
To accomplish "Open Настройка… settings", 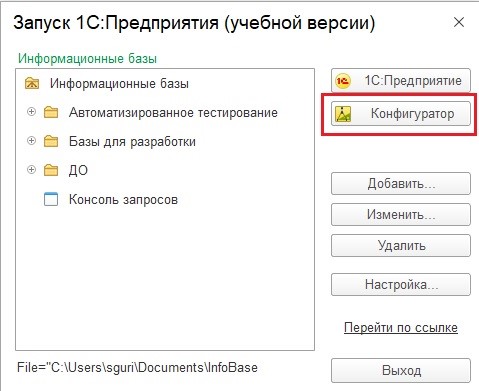I will pyautogui.click(x=401, y=285).
